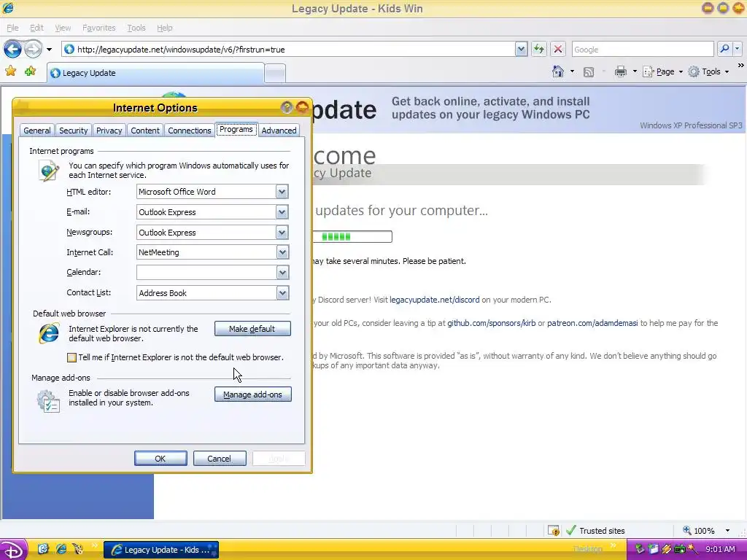Switch to the General tab in Internet Options
This screenshot has height=560, width=747.
tap(36, 130)
